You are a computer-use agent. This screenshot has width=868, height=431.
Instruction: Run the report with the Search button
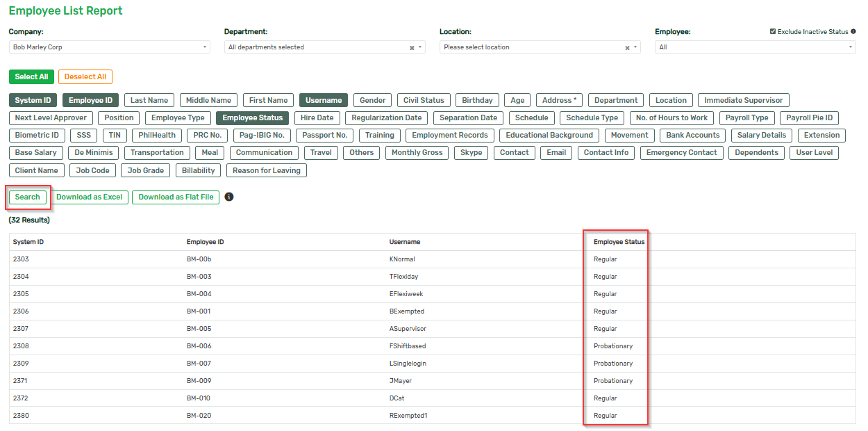pos(28,197)
